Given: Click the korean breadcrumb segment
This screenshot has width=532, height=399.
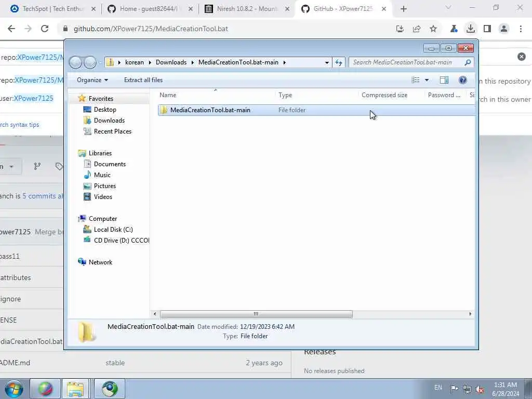Looking at the screenshot, I should 135,62.
